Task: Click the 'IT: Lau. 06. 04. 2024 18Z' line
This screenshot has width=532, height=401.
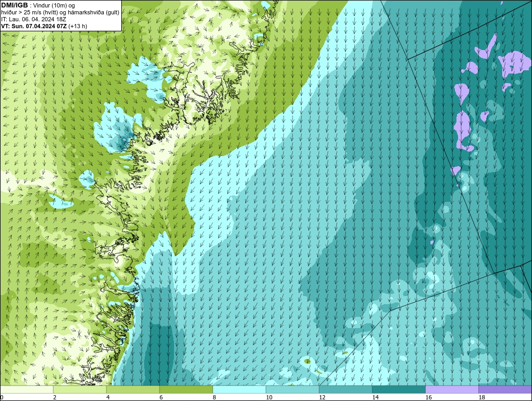Action: click(x=34, y=19)
